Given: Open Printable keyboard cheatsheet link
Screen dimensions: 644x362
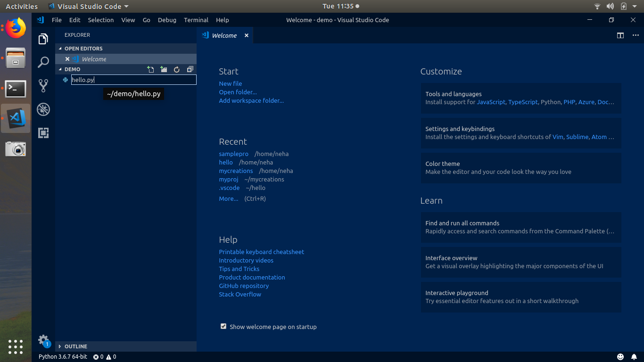Looking at the screenshot, I should pyautogui.click(x=262, y=252).
